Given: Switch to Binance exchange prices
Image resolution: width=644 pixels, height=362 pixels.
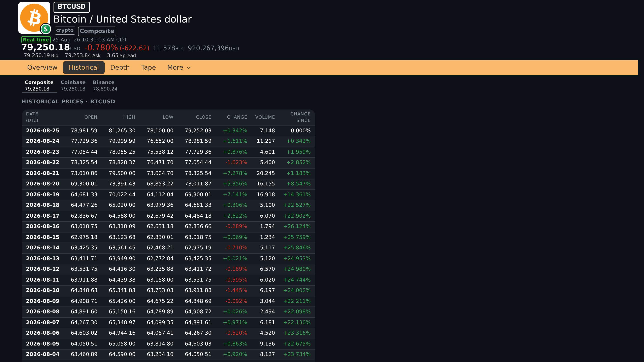Looking at the screenshot, I should click(x=105, y=86).
